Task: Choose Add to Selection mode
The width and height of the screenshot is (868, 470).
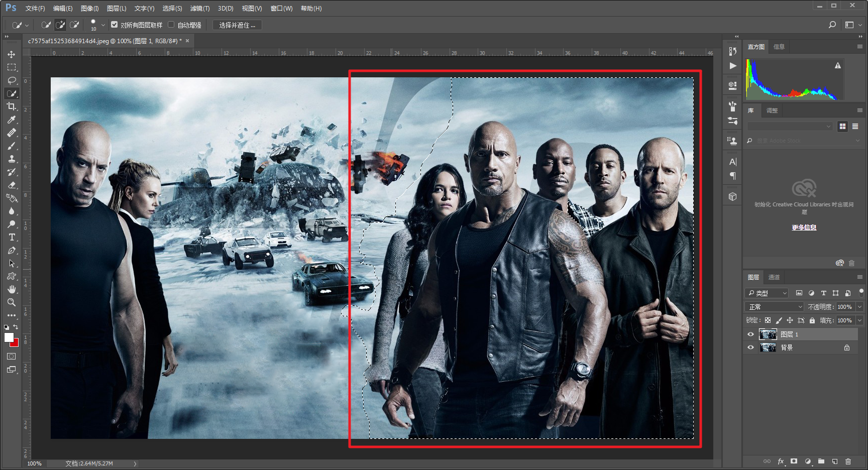Action: click(60, 25)
